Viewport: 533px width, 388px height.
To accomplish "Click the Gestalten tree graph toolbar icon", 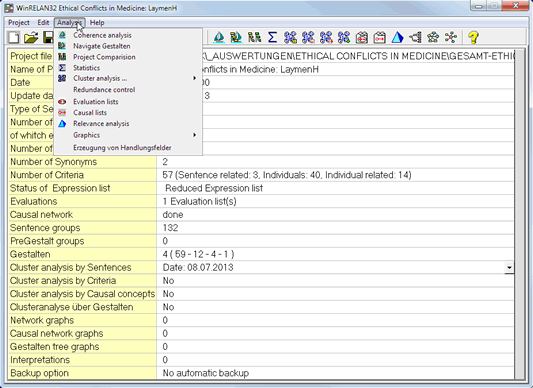I will click(415, 37).
